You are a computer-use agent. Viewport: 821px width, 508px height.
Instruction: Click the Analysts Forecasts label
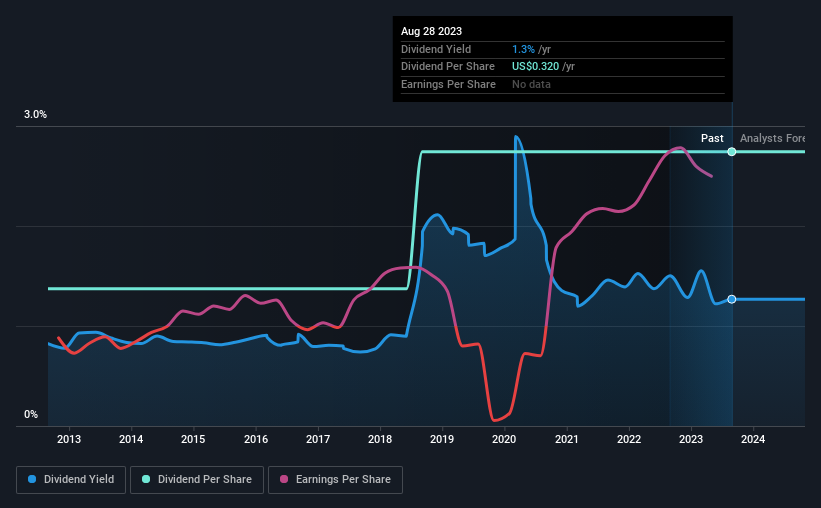coord(772,138)
